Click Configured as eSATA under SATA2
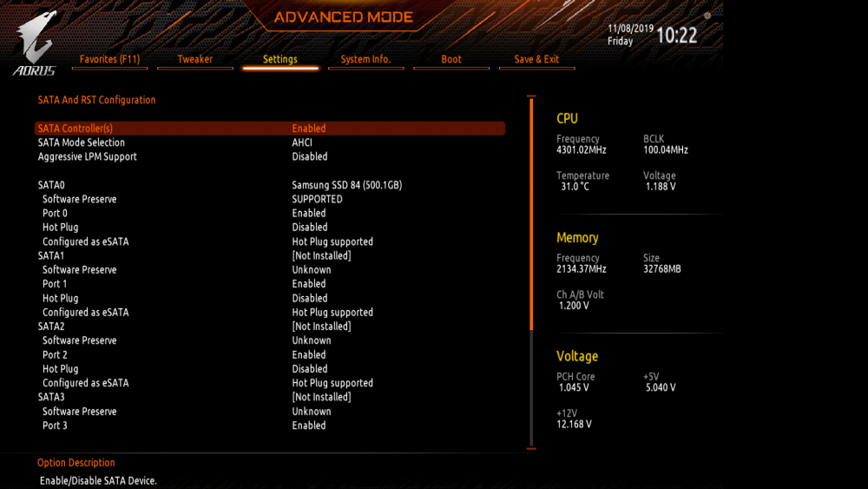Image resolution: width=868 pixels, height=489 pixels. point(86,383)
